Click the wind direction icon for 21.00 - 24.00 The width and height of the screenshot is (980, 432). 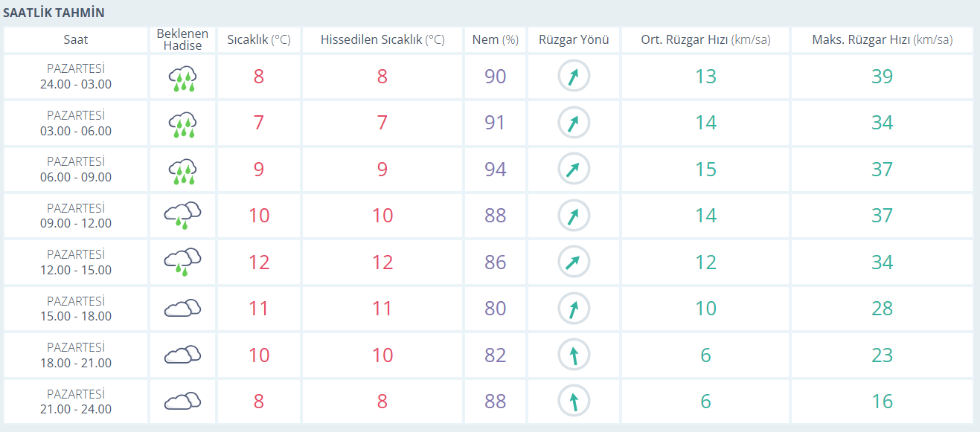tap(574, 402)
